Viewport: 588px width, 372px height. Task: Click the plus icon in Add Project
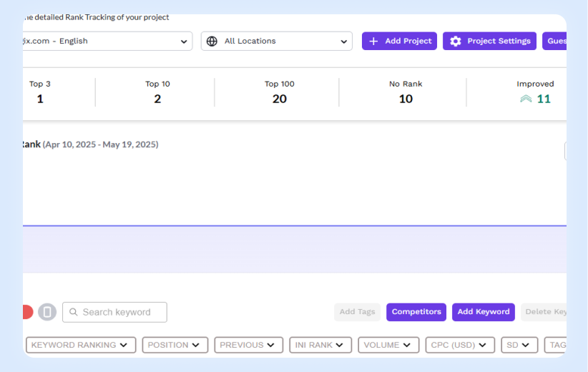pyautogui.click(x=373, y=41)
